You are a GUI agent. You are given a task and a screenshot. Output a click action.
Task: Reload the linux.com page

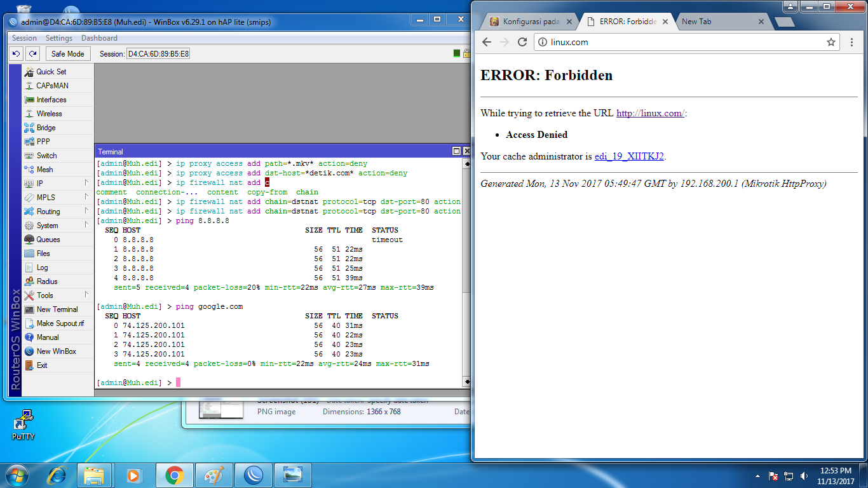coord(522,42)
